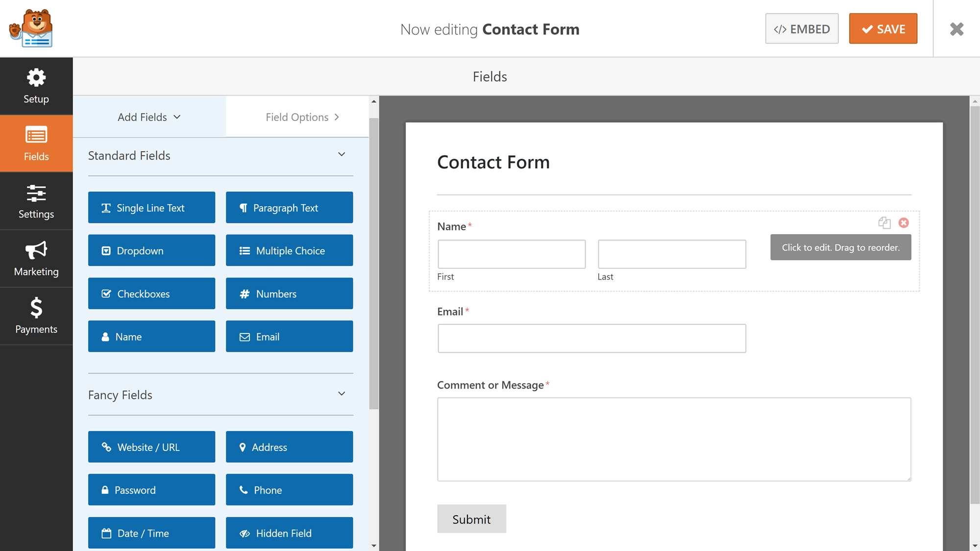Open the Embed dialog
This screenshot has height=551, width=980.
[802, 29]
